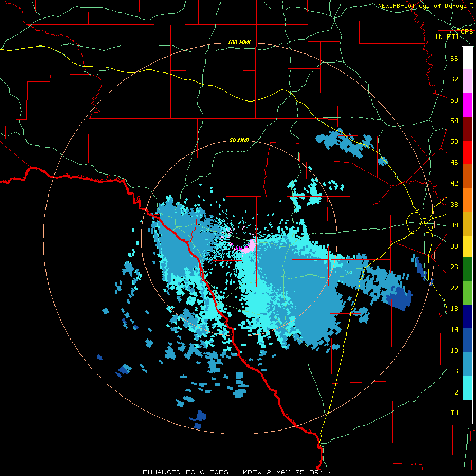Select the "30" scale label
This screenshot has height=476, width=476.
[x=454, y=246]
